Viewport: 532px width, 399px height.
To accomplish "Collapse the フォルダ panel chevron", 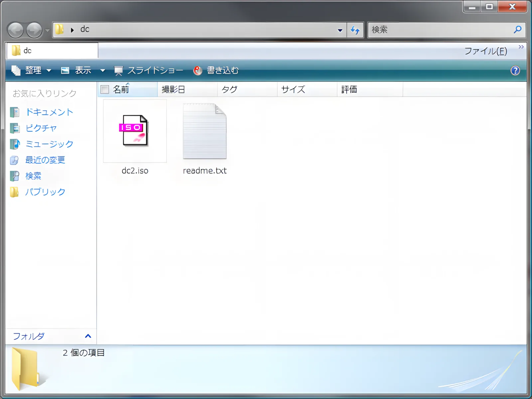I will click(88, 336).
